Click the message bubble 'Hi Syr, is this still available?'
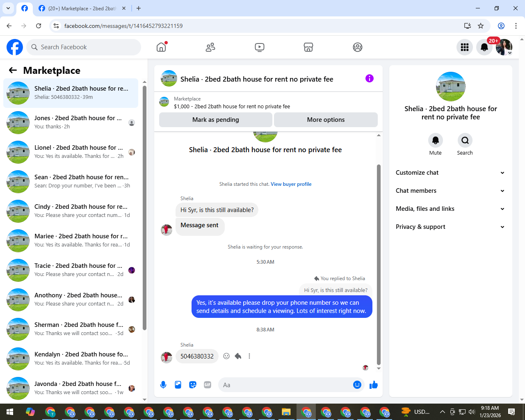 click(x=217, y=210)
